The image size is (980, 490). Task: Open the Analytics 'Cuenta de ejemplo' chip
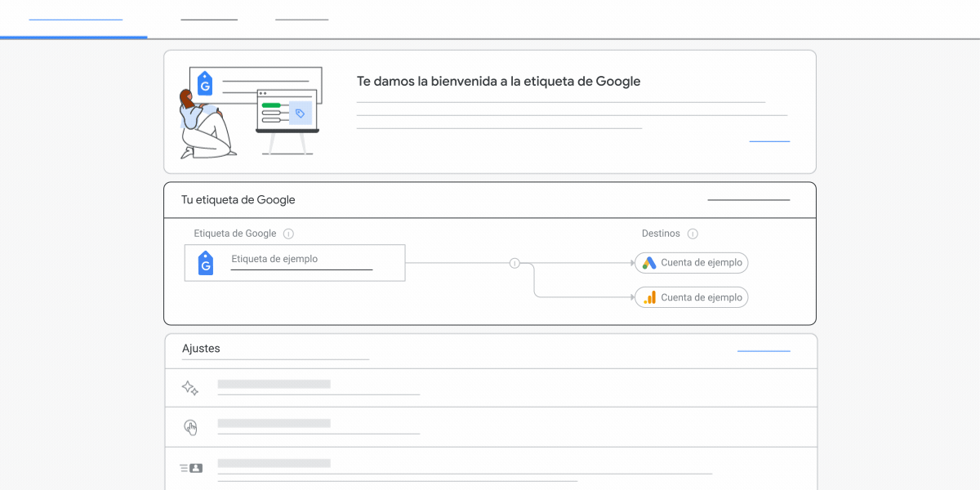[691, 297]
